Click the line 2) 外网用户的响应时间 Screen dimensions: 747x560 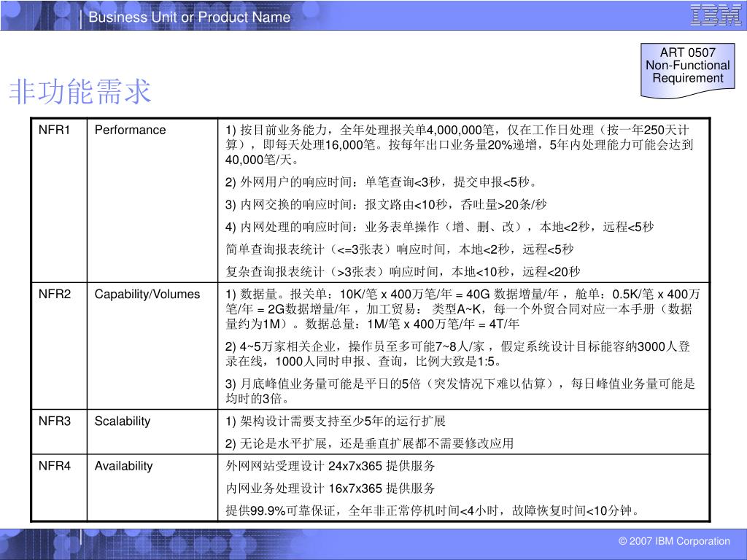[x=382, y=182]
